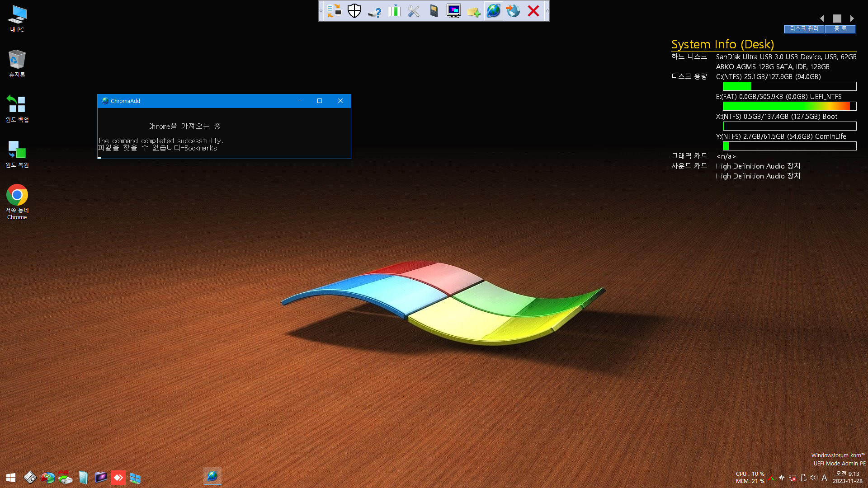Click the 디스크 관리 button

click(x=804, y=28)
